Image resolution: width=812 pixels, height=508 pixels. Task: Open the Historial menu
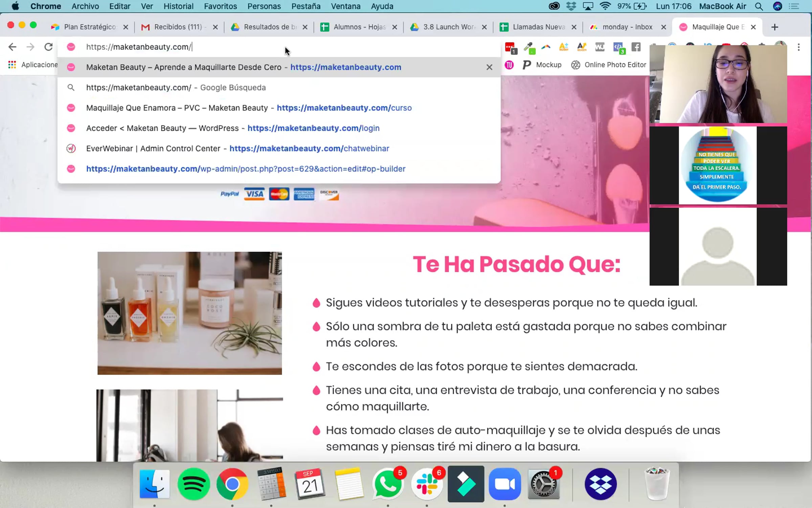tap(178, 6)
